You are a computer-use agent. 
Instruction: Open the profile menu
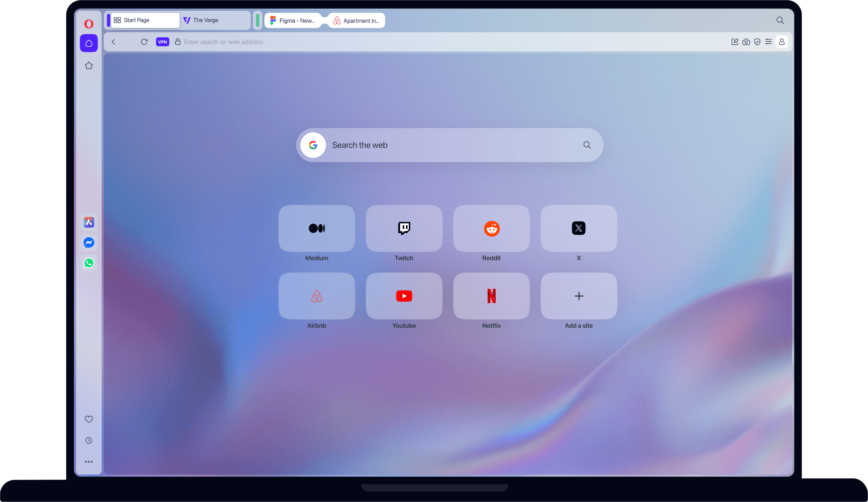point(782,42)
